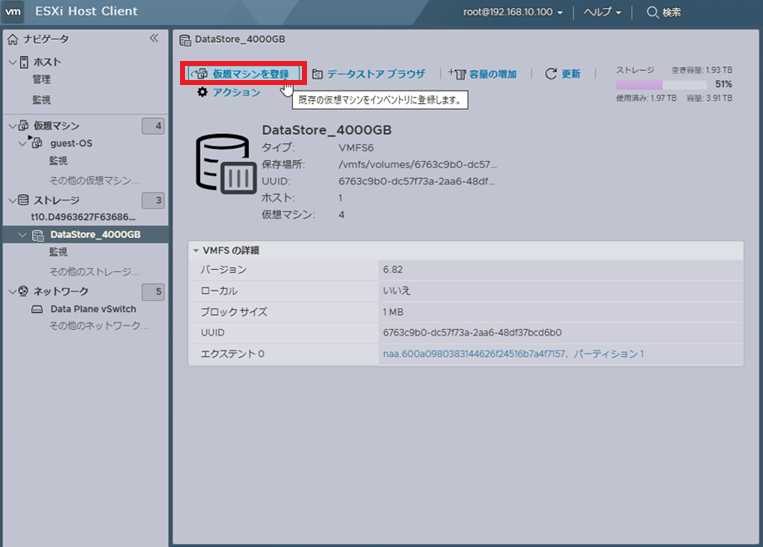Collapse the 仮想マシン tree node
This screenshot has width=763, height=547.
13,126
